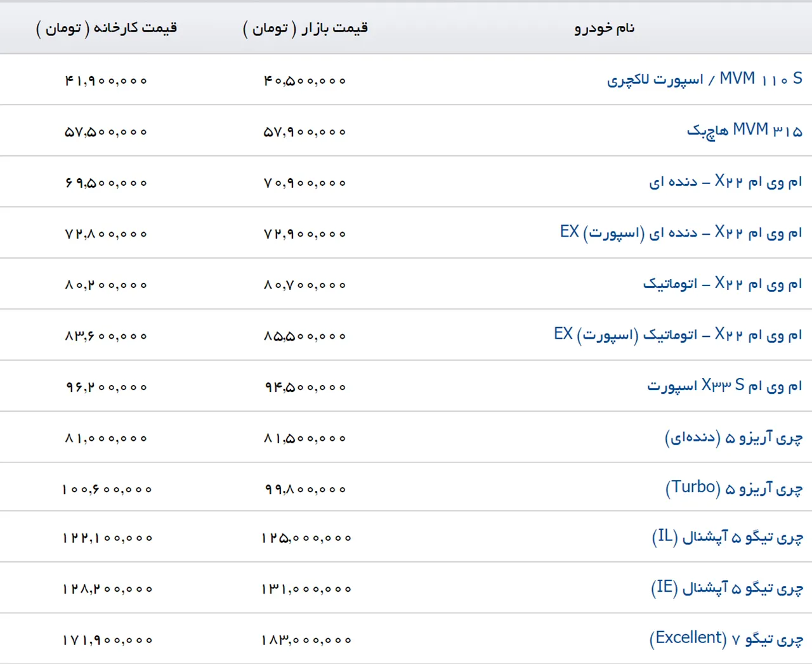Select factory price ۹۶,۲۰۰,۰۰۰
The height and width of the screenshot is (664, 812).
point(106,387)
